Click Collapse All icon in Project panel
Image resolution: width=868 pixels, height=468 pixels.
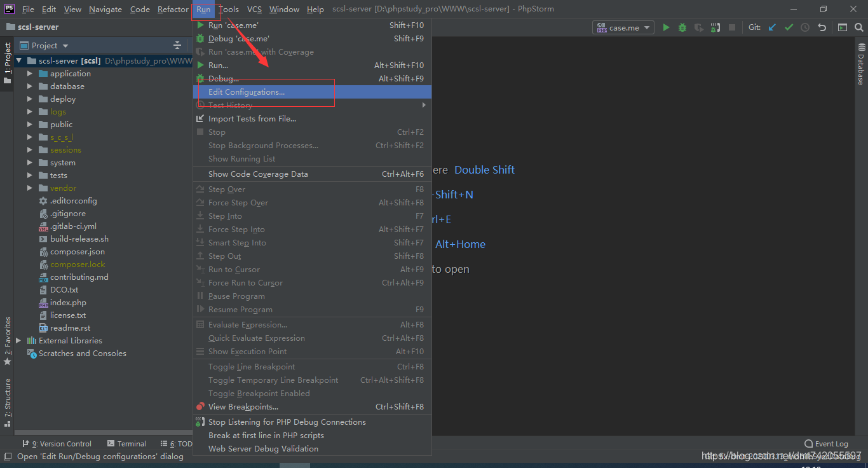point(177,45)
